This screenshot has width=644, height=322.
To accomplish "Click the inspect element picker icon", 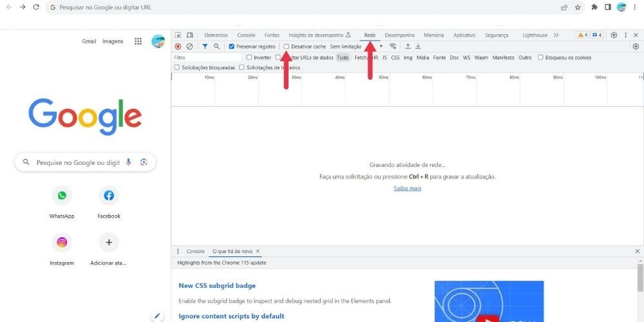I will pyautogui.click(x=178, y=35).
